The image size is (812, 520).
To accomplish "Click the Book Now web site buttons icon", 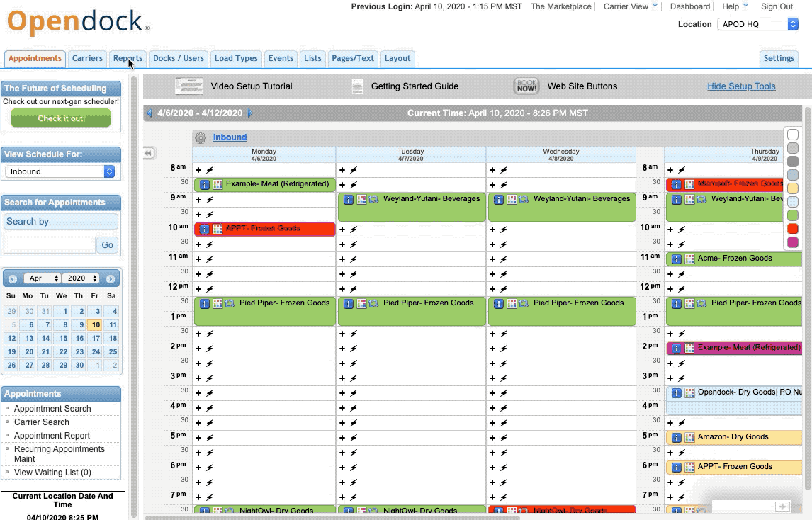I will tap(526, 86).
